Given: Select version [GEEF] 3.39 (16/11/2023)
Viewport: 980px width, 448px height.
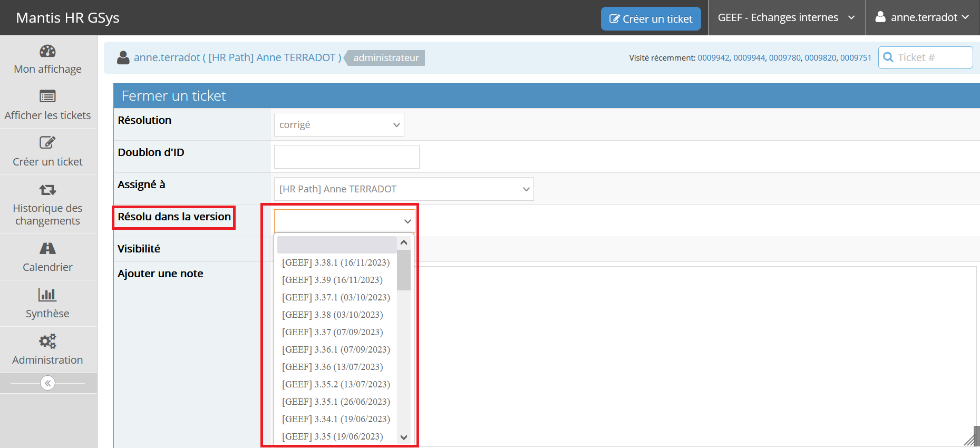Looking at the screenshot, I should [332, 280].
